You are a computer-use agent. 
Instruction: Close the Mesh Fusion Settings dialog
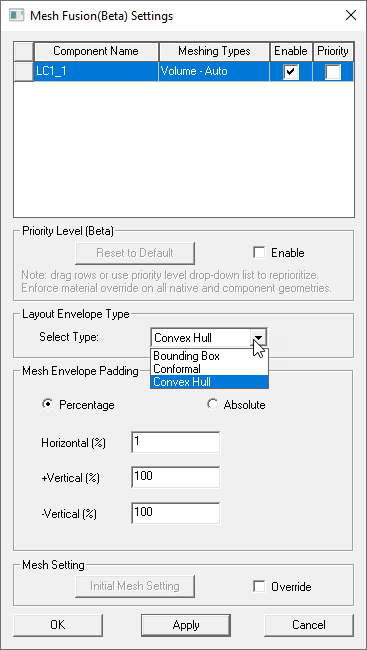(x=351, y=16)
